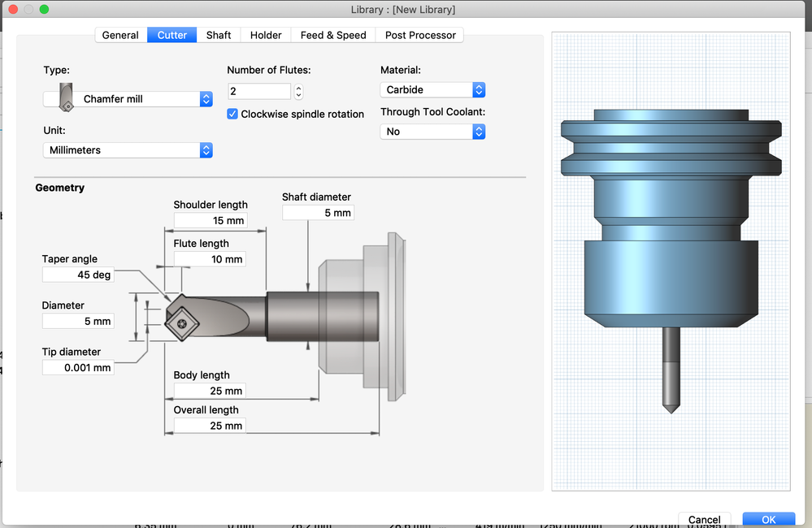Go to the Holder tab
Screen dimensions: 812x528
[266, 35]
